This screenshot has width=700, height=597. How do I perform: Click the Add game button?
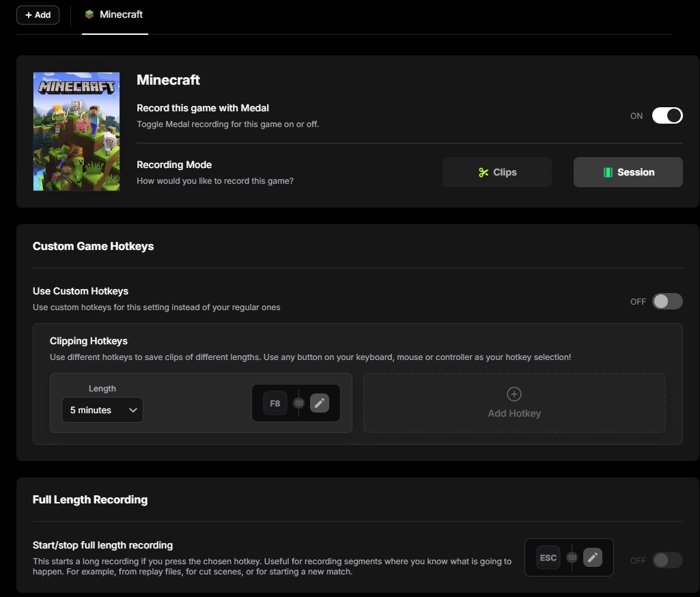point(38,15)
